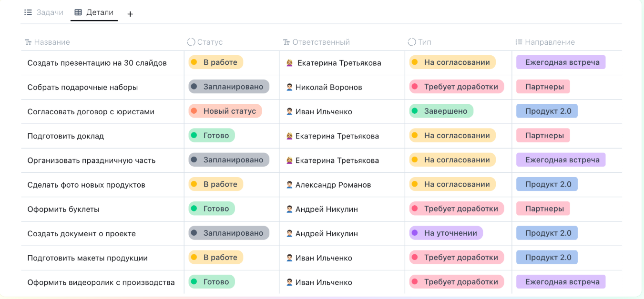644x299 pixels.
Task: Click the Завершено status badge
Action: tap(441, 111)
